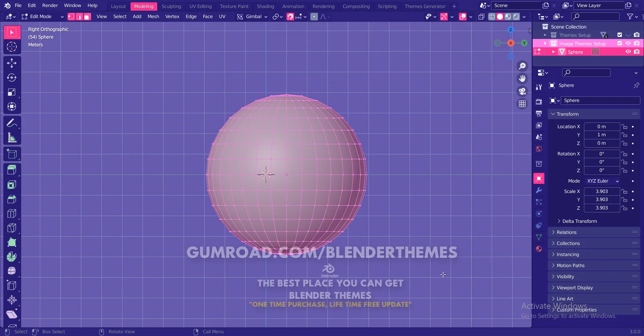The image size is (644, 336).
Task: Enable vertex select mode
Action: tap(71, 17)
